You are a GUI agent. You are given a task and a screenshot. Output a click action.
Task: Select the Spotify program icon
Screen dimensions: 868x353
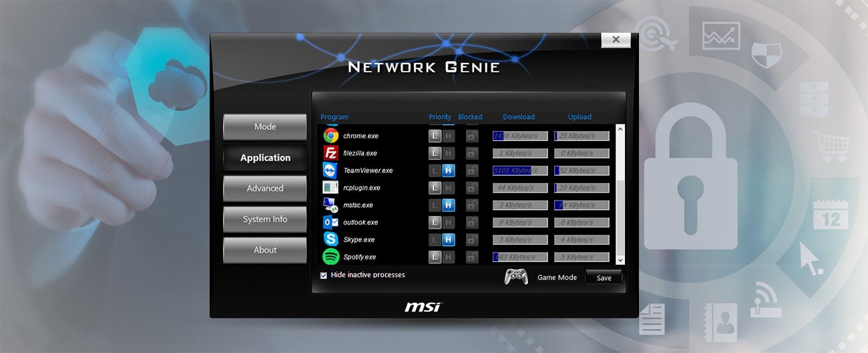pyautogui.click(x=331, y=257)
